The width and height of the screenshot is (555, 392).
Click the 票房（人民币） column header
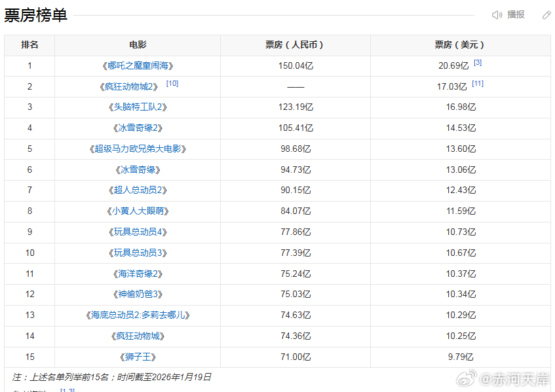(296, 45)
